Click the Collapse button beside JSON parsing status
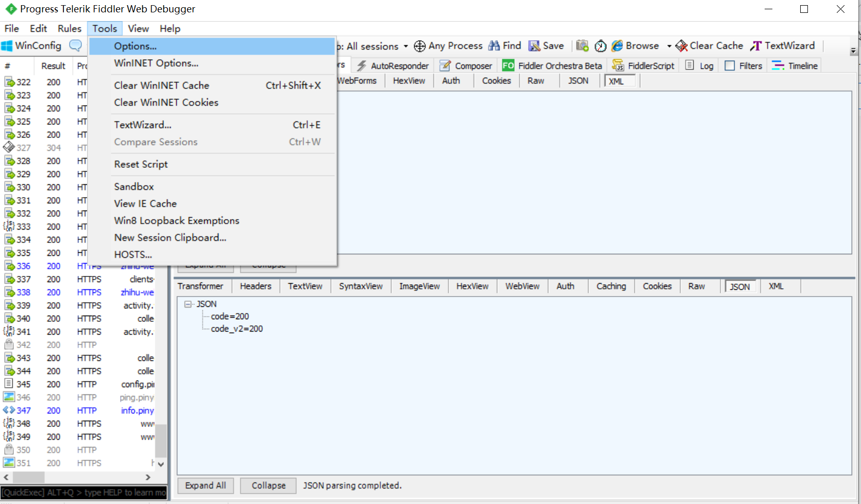Screen dimensions: 861x504 tap(268, 485)
